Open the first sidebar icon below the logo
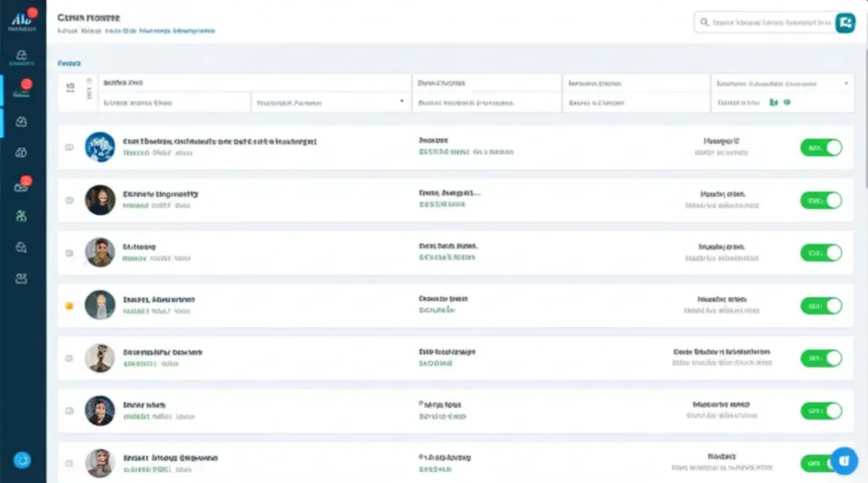868x483 pixels. click(x=22, y=56)
